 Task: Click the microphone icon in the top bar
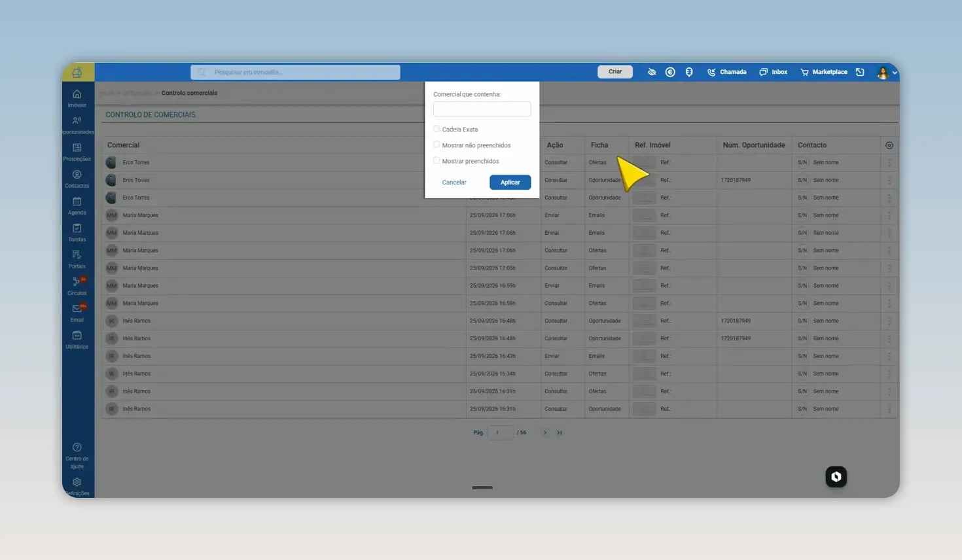pos(689,72)
